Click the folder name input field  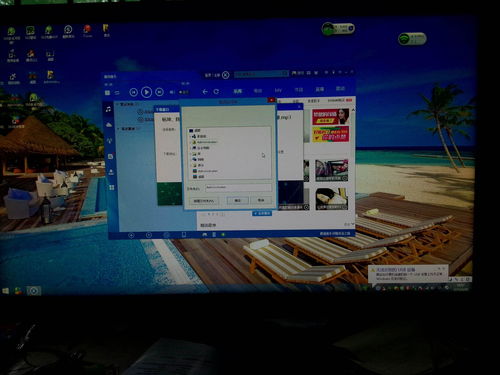[x=238, y=188]
